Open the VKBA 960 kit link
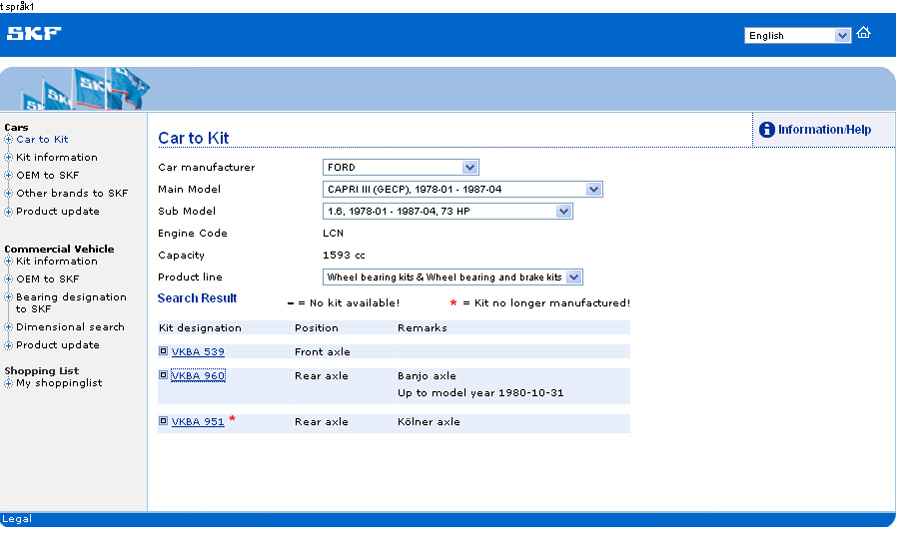900x540 pixels. coord(198,376)
